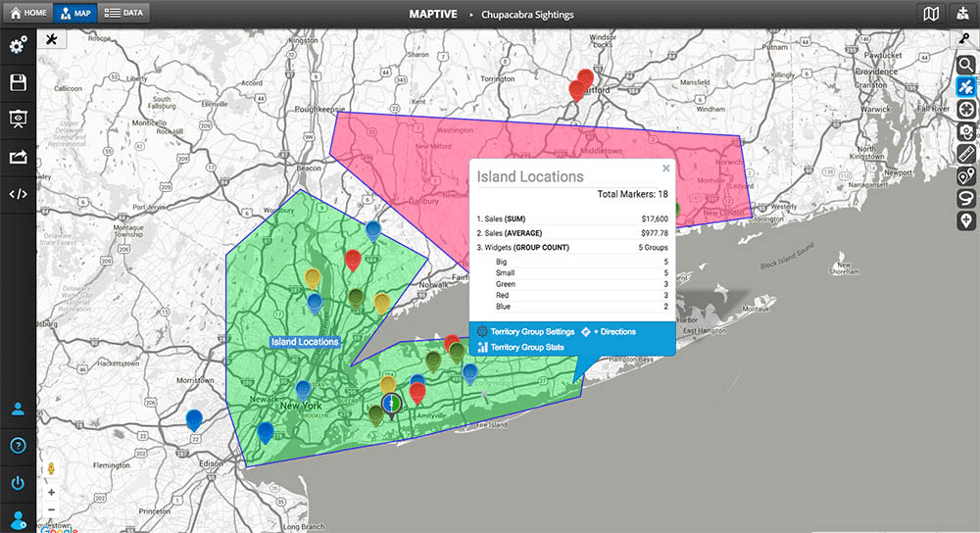This screenshot has width=980, height=533.
Task: Close the Island Locations popup
Action: (x=665, y=169)
